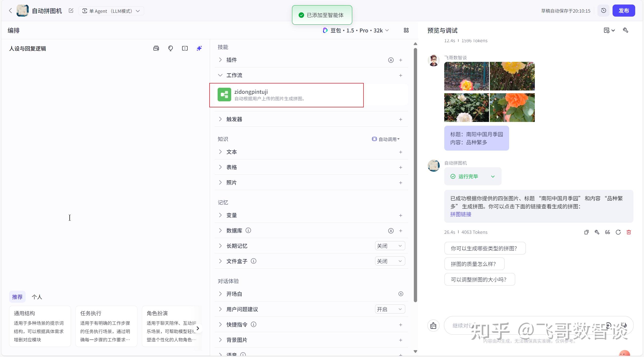The height and width of the screenshot is (357, 644).
Task: Copy the agent's reply message
Action: click(x=586, y=232)
